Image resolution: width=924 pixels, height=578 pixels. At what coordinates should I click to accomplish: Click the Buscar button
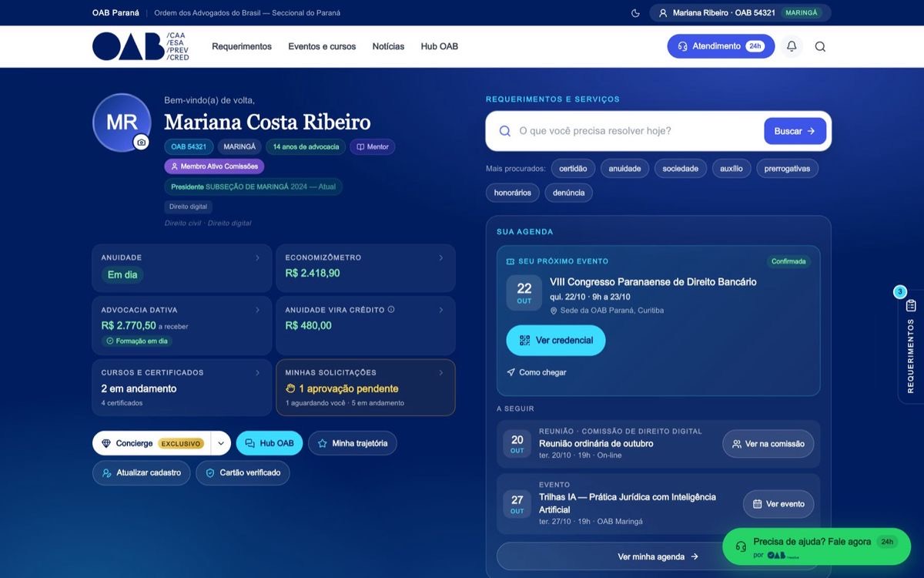pyautogui.click(x=795, y=131)
